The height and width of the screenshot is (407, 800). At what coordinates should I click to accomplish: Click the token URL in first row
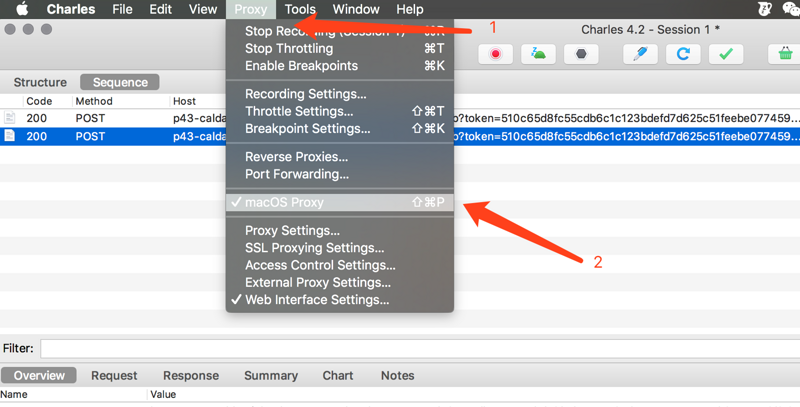(627, 118)
